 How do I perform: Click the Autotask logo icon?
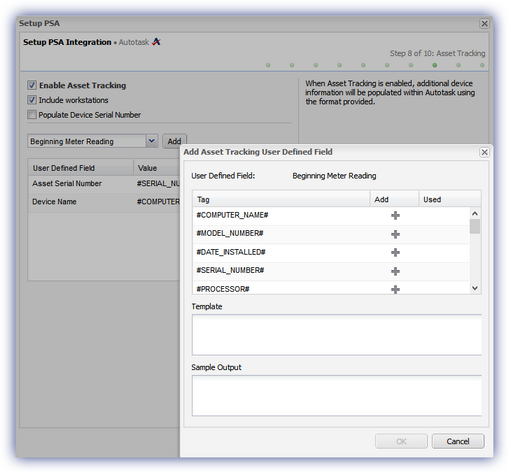156,42
